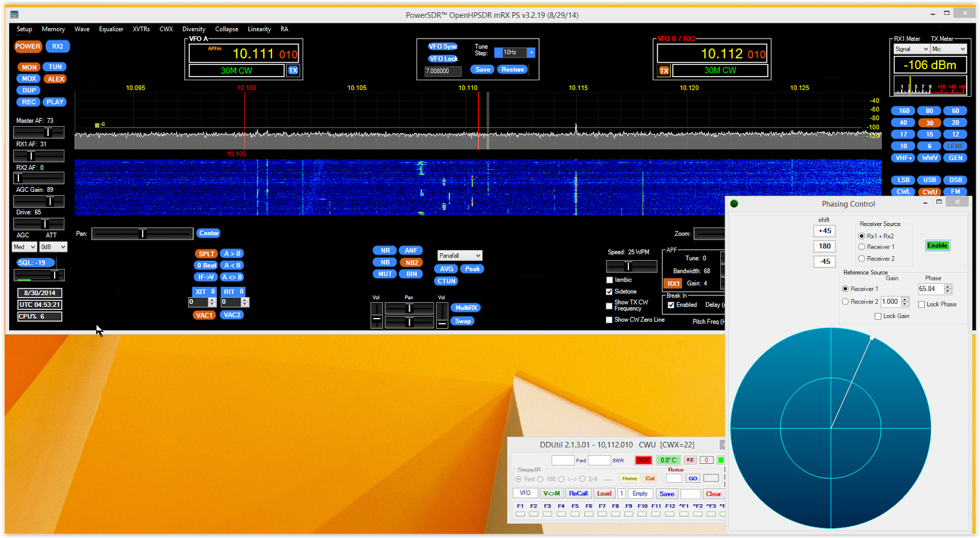Viewport: 980px width, 538px height.
Task: Toggle the NB2 noise blanker button
Action: 411,262
